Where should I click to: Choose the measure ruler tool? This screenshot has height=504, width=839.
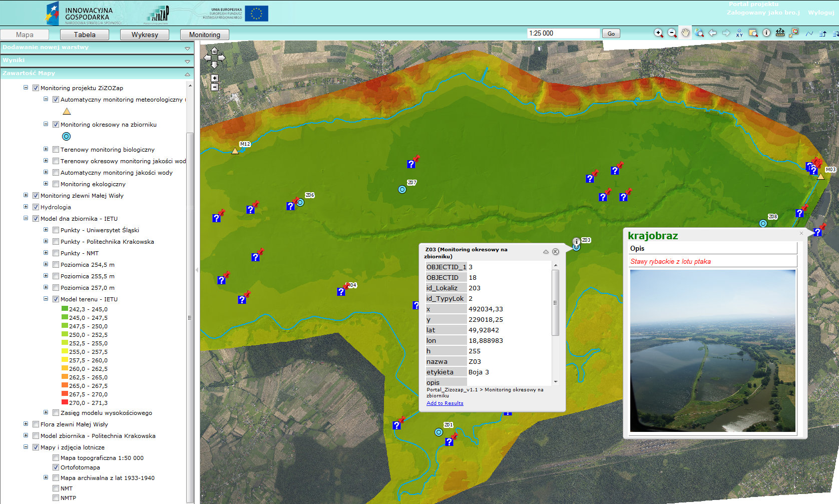pos(780,33)
